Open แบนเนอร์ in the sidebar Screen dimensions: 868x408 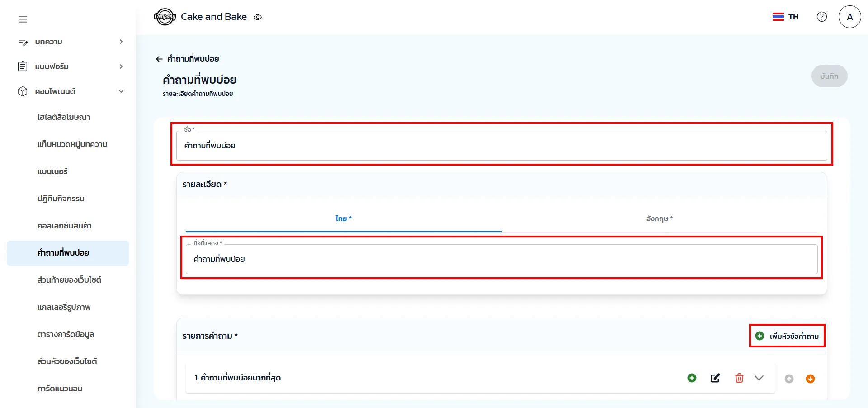52,171
